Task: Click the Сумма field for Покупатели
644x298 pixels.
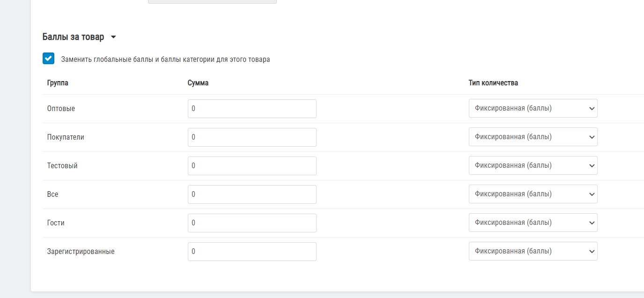Action: [x=252, y=137]
